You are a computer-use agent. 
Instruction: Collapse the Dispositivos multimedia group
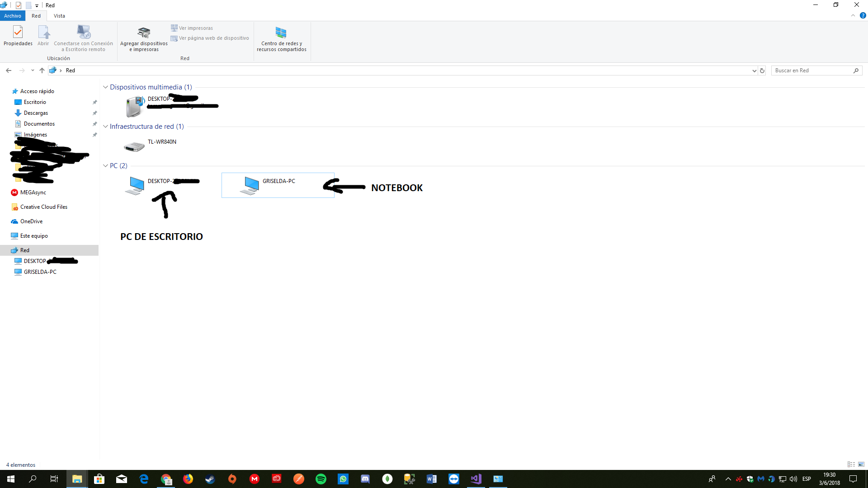point(105,87)
